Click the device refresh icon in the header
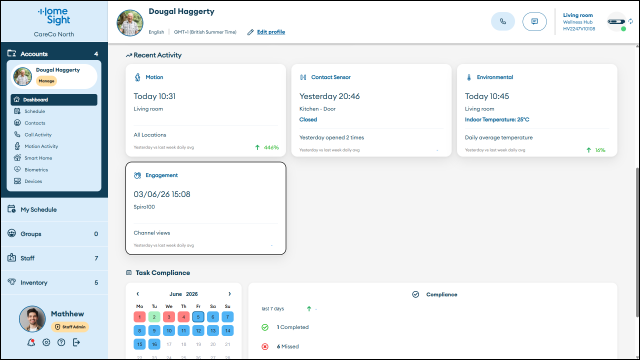Viewport: 640px width, 360px height. point(631,21)
